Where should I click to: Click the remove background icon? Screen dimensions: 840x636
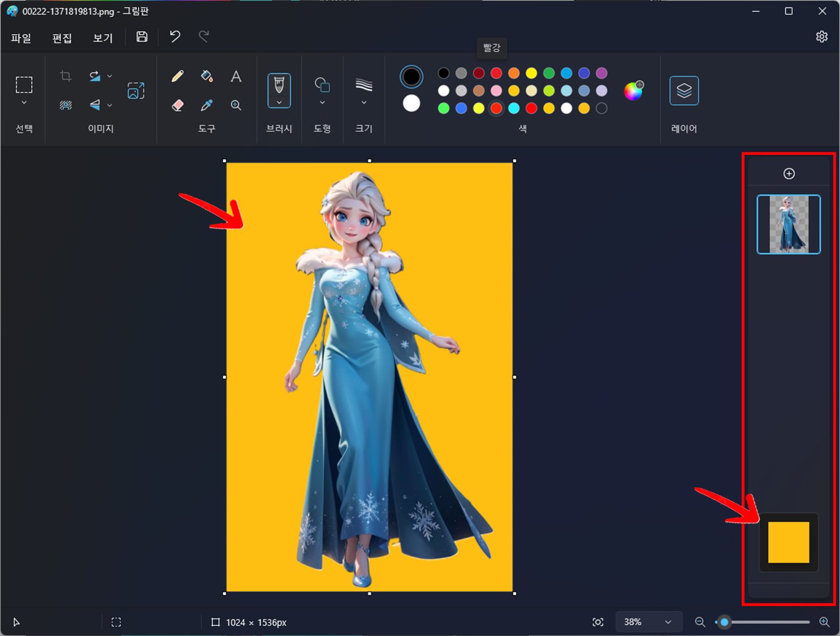click(66, 105)
